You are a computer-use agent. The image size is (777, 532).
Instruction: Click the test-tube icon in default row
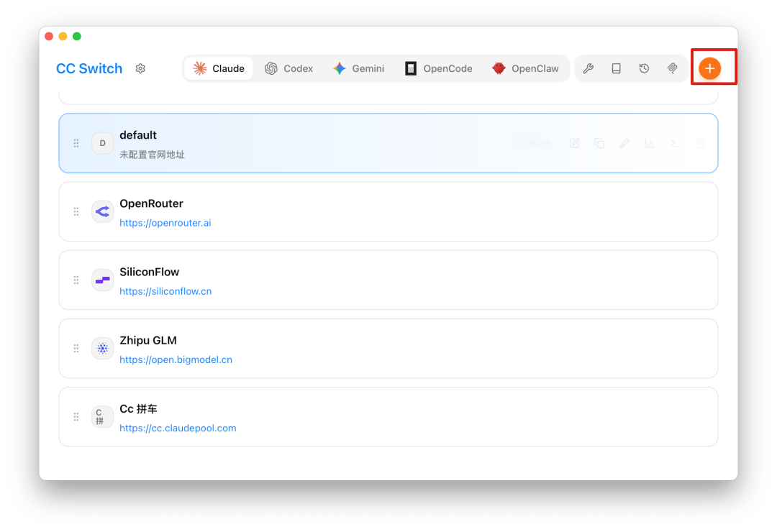pos(624,143)
